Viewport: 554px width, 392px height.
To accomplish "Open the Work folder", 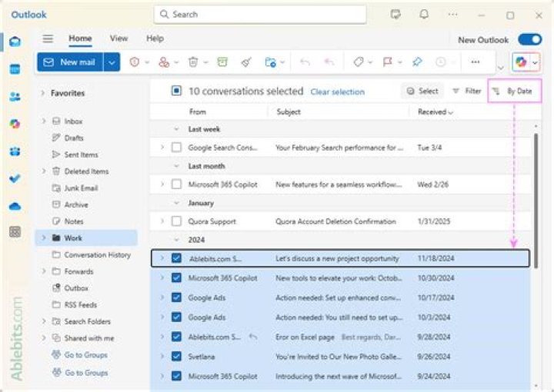I will click(x=86, y=238).
